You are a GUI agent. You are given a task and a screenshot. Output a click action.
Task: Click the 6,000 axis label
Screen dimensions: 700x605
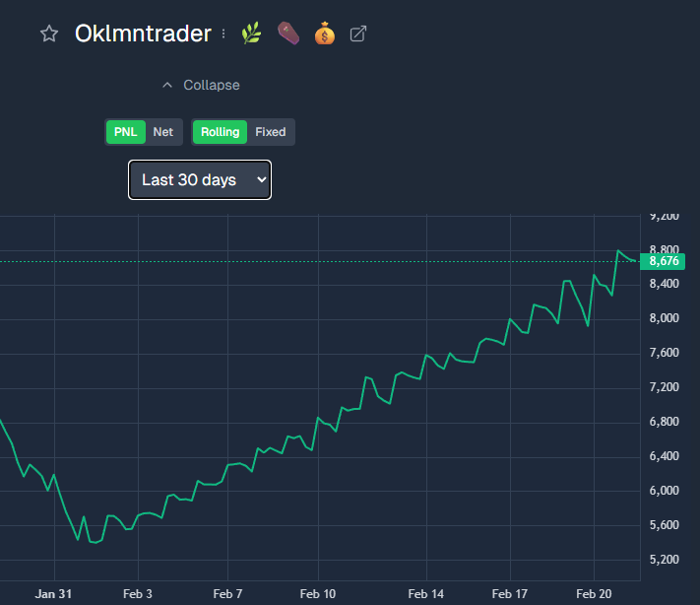click(664, 491)
